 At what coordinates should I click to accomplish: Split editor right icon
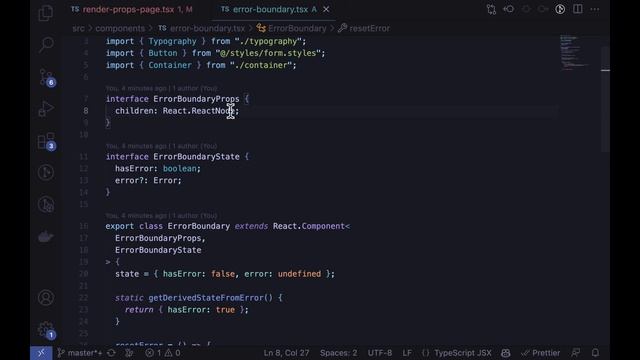click(578, 9)
